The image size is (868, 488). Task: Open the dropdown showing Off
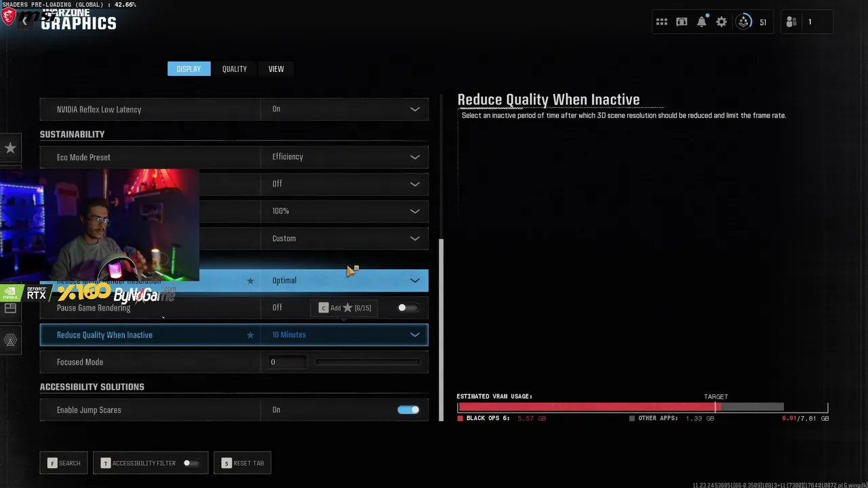tap(344, 184)
